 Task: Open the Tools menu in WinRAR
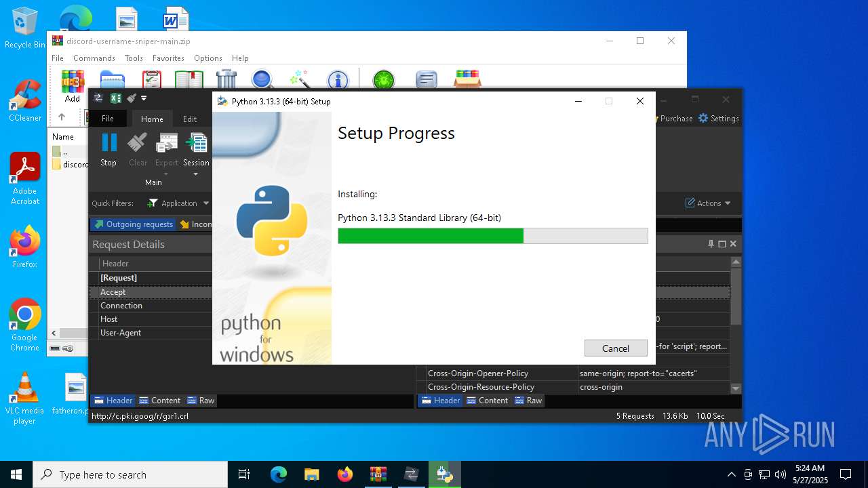click(x=134, y=58)
